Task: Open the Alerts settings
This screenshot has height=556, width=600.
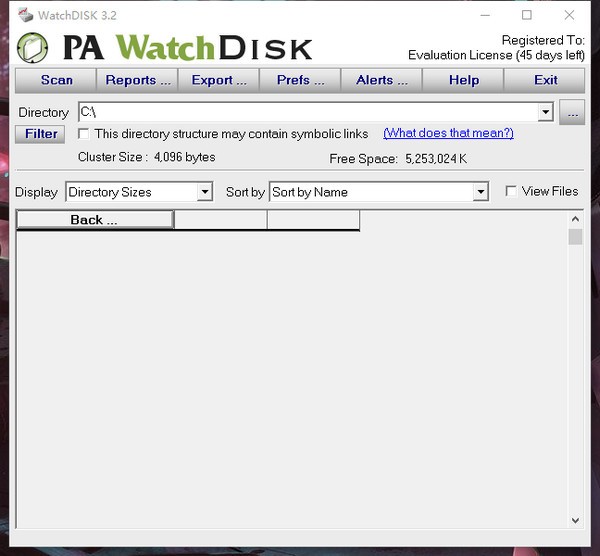Action: [382, 80]
